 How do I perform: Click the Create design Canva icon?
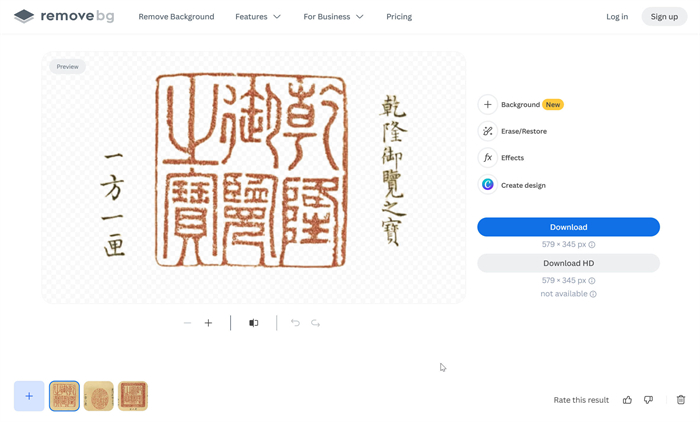[488, 184]
